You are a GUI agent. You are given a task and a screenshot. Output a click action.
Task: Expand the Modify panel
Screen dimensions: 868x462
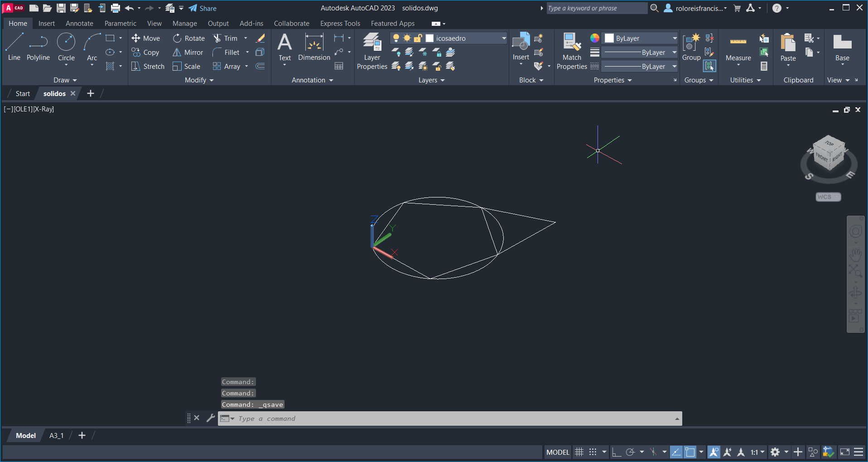click(199, 80)
